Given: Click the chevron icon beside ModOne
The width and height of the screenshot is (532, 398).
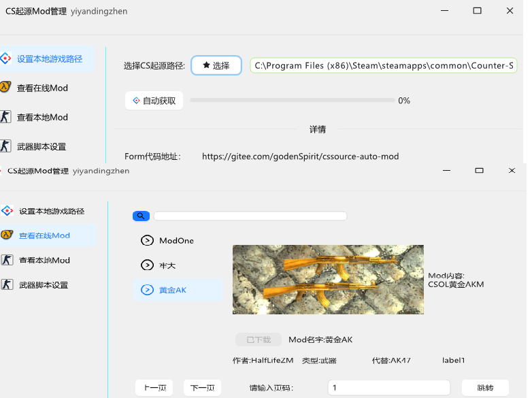Looking at the screenshot, I should (x=146, y=240).
